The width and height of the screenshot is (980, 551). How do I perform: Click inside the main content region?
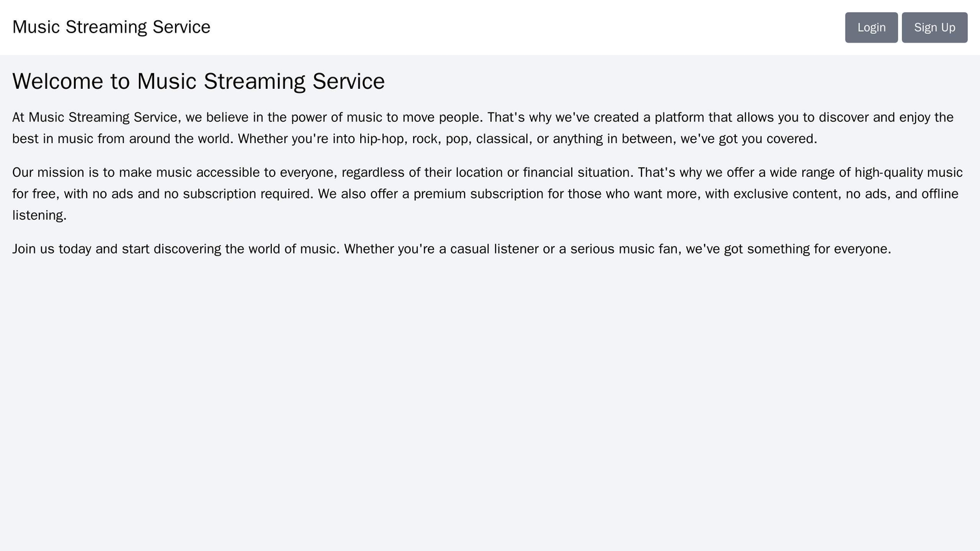tap(488, 169)
